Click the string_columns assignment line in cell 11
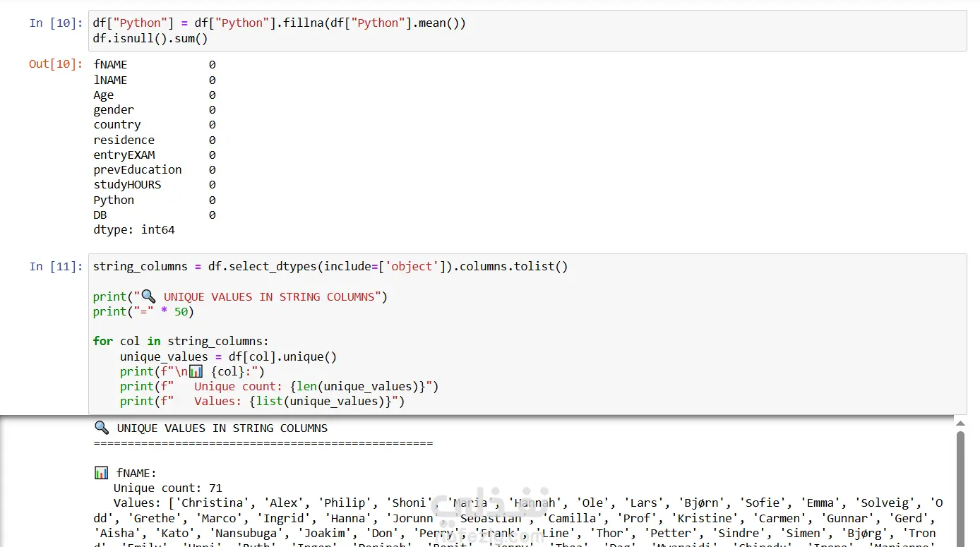 (330, 267)
